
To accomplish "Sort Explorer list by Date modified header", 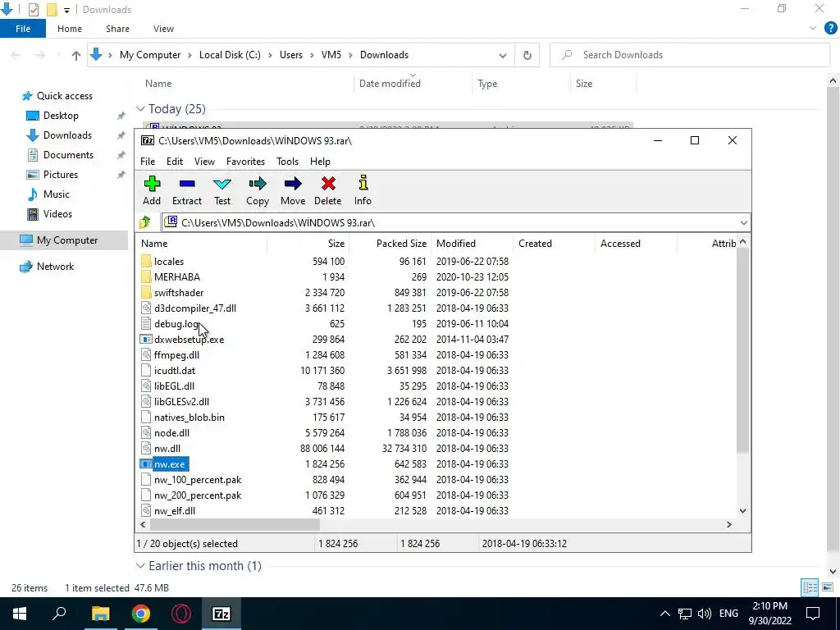I will [390, 84].
